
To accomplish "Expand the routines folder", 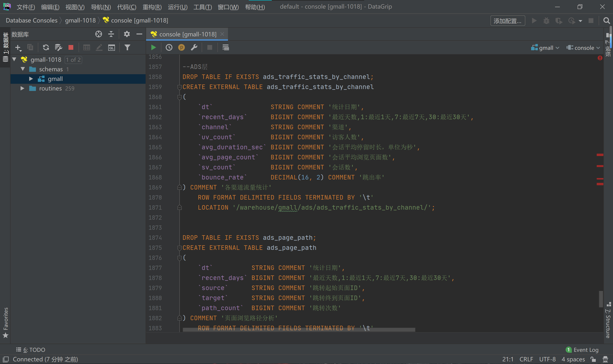I will click(x=22, y=88).
